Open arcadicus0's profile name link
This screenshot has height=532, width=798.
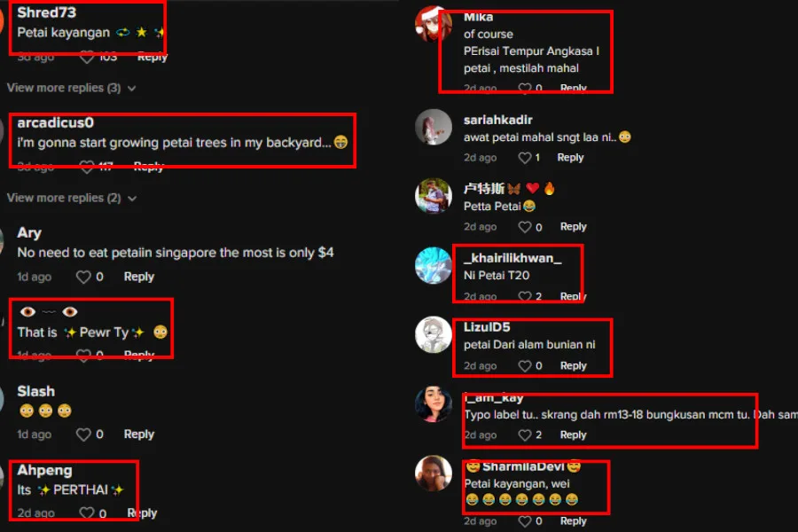point(56,122)
